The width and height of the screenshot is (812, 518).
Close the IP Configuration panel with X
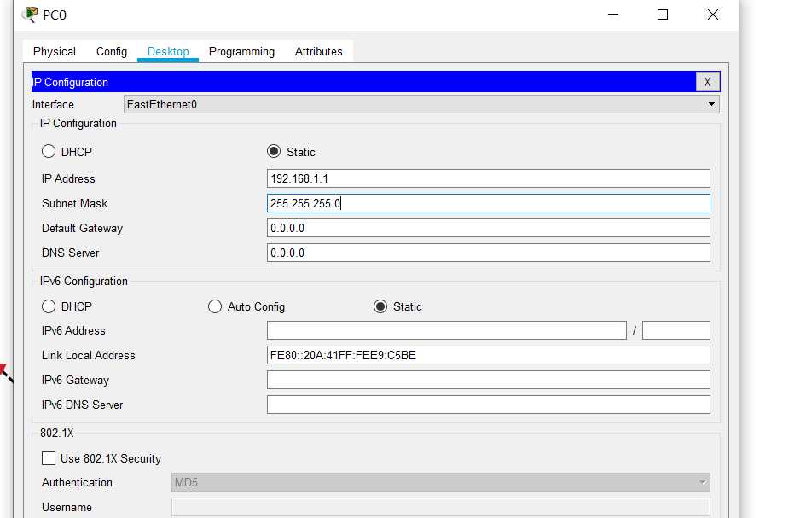tap(707, 82)
